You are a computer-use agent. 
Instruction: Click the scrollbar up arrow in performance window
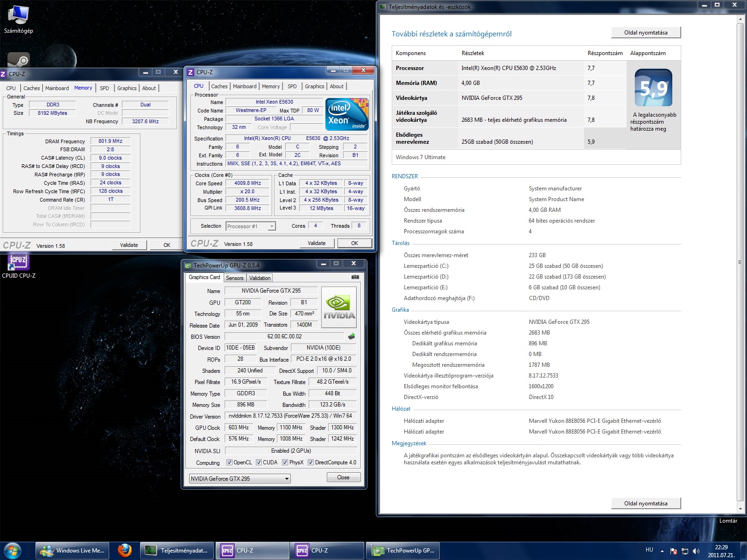pos(740,19)
